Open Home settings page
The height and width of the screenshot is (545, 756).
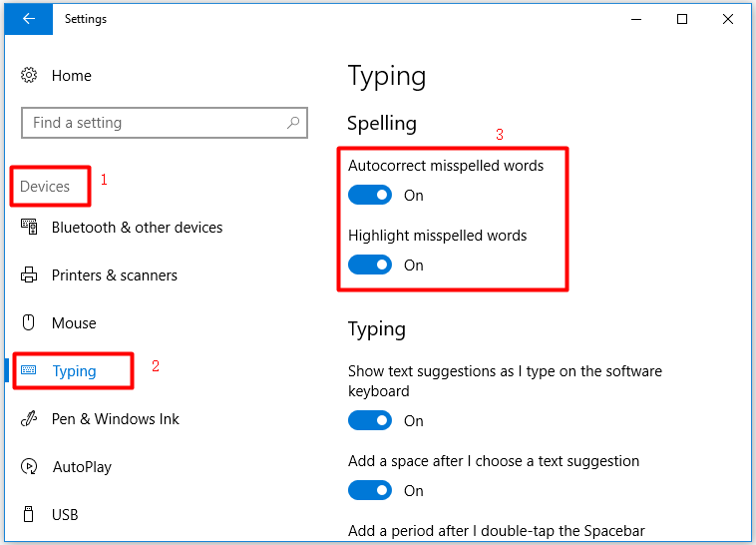pos(72,76)
